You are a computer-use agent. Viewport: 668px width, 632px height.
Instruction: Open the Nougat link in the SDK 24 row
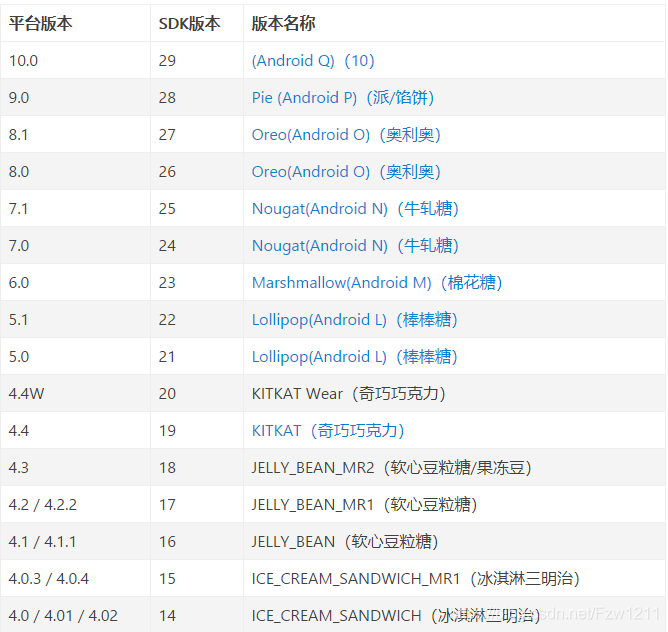click(355, 246)
